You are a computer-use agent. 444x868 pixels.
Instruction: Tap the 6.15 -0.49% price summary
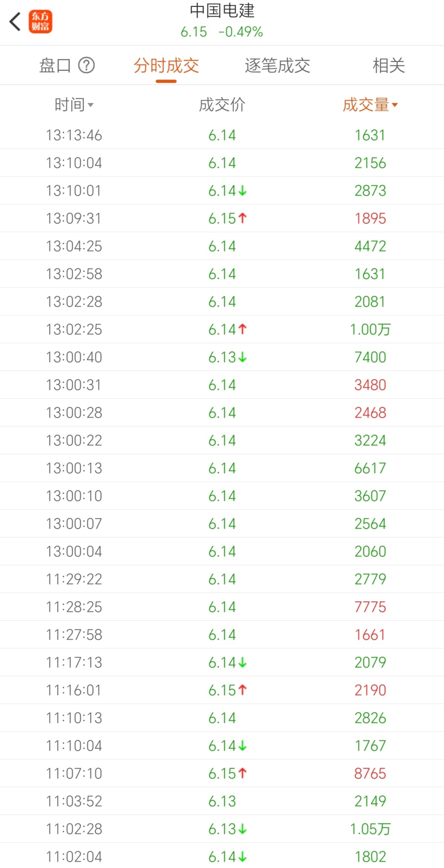(222, 32)
